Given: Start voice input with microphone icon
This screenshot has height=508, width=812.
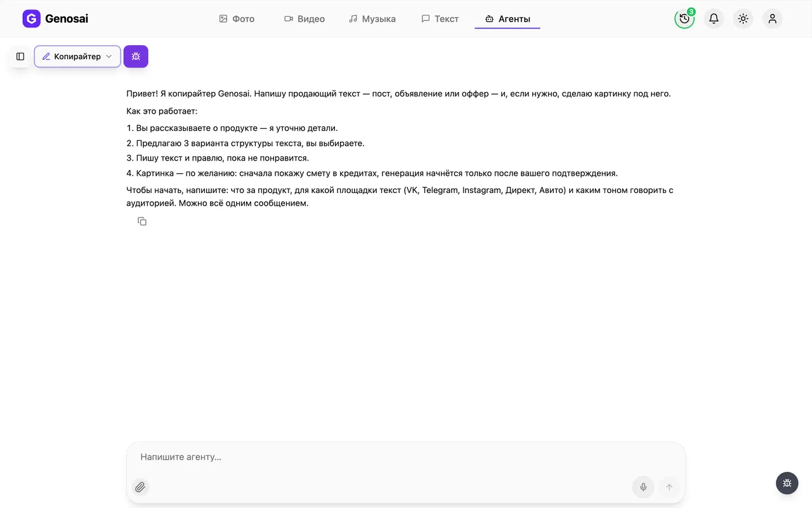Looking at the screenshot, I should [643, 487].
